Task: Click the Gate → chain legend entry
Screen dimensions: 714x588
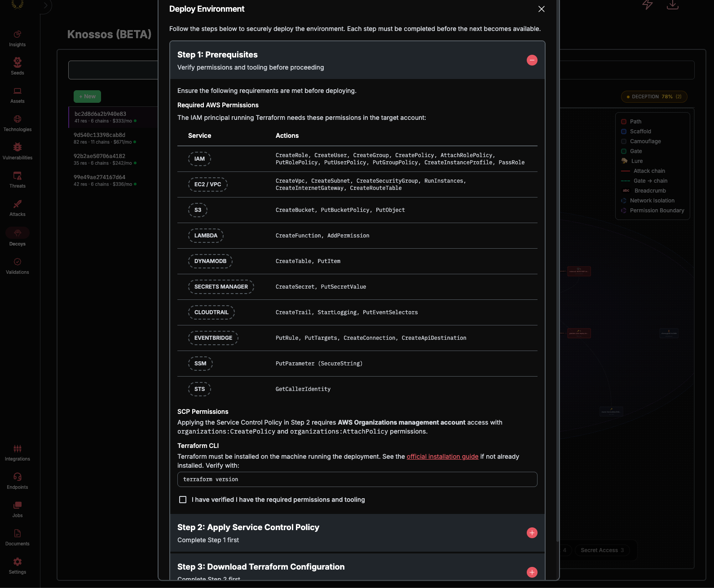Action: (x=644, y=181)
